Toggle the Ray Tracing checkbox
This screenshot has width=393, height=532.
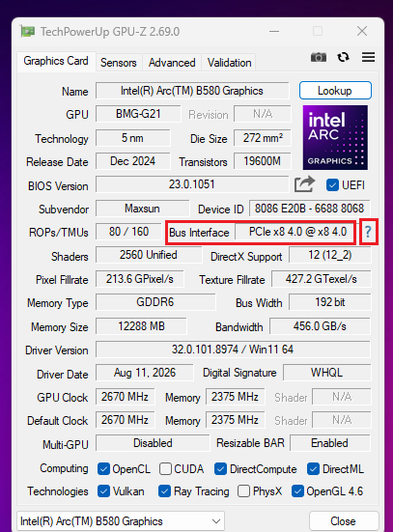[x=164, y=491]
